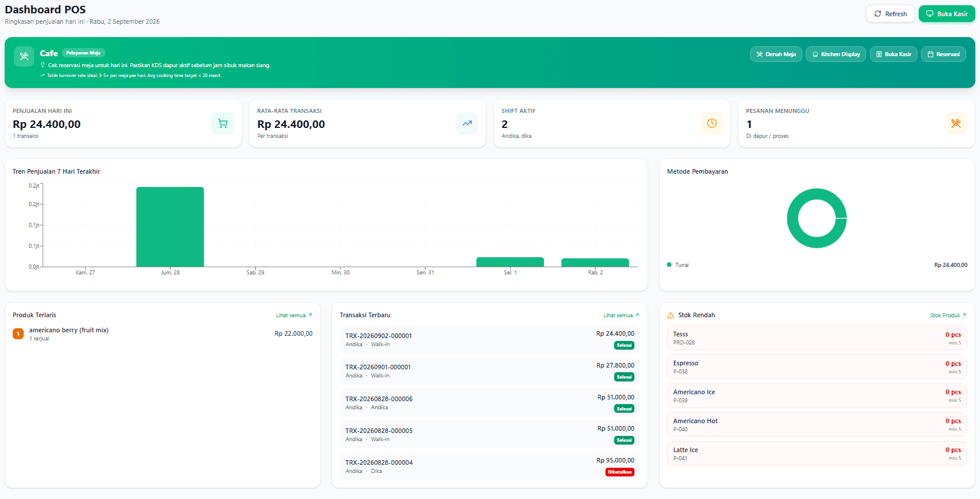Click the green donut chart for Metode Pembayaran
Screen dimensions: 980x499
[817, 218]
